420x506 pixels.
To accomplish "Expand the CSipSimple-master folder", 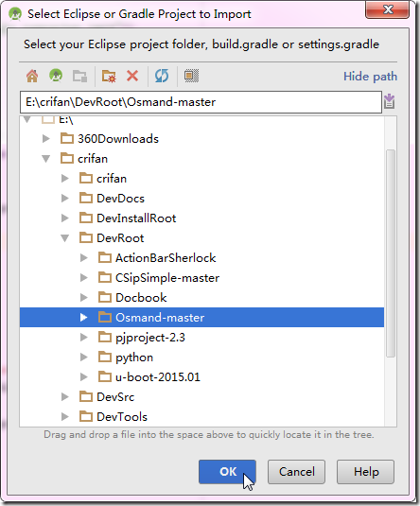I will (x=84, y=278).
